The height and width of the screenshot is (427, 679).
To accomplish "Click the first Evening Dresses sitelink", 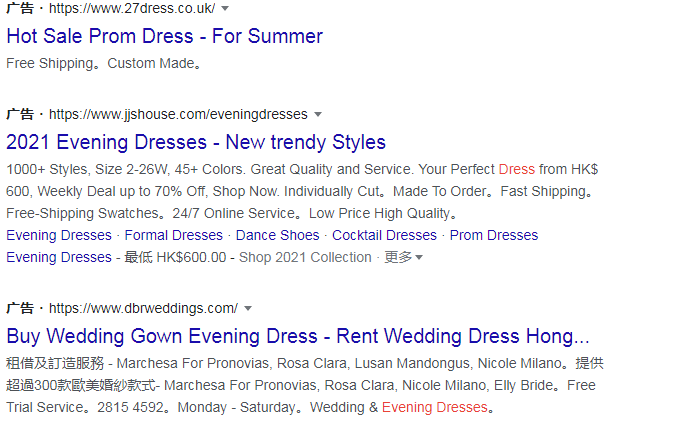I will tap(59, 235).
